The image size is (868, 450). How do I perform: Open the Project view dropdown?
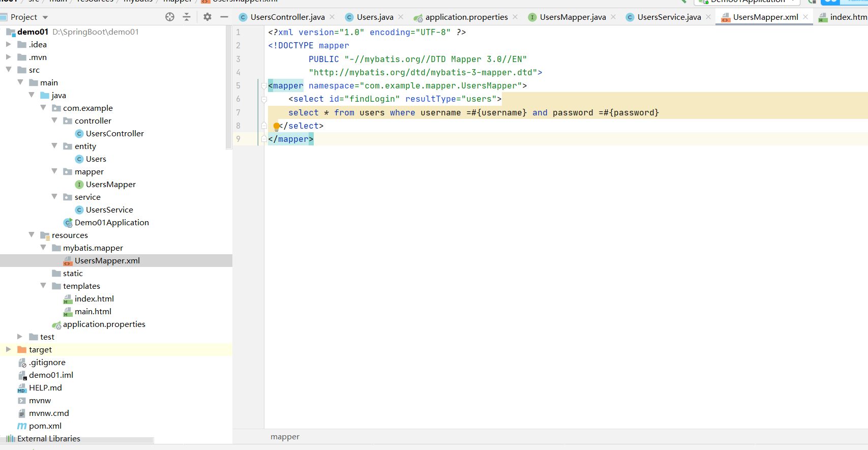pos(45,17)
